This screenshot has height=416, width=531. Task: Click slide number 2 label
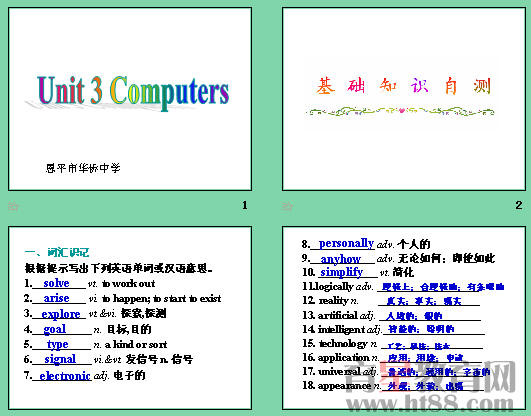tap(518, 205)
